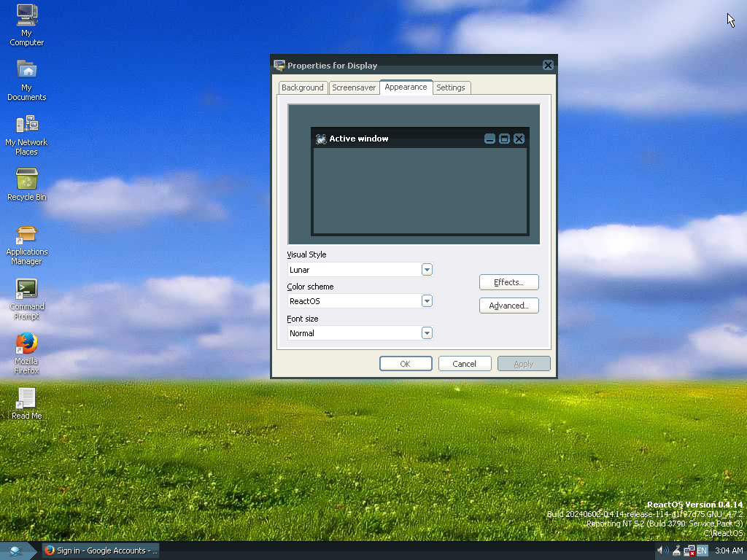The width and height of the screenshot is (747, 560).
Task: Open the Settings tab
Action: coord(450,87)
